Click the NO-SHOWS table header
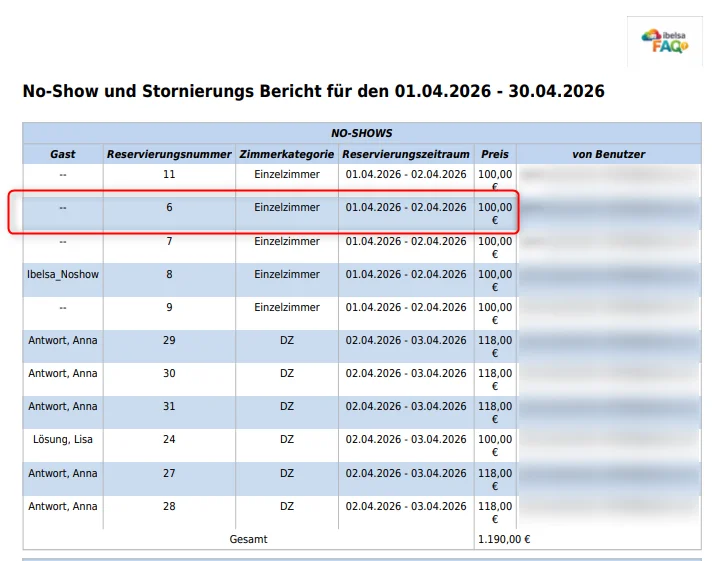The image size is (728, 561). [362, 133]
